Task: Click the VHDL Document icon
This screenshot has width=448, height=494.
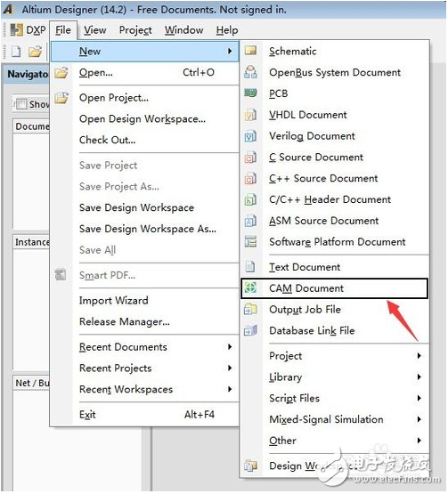Action: pyautogui.click(x=251, y=115)
